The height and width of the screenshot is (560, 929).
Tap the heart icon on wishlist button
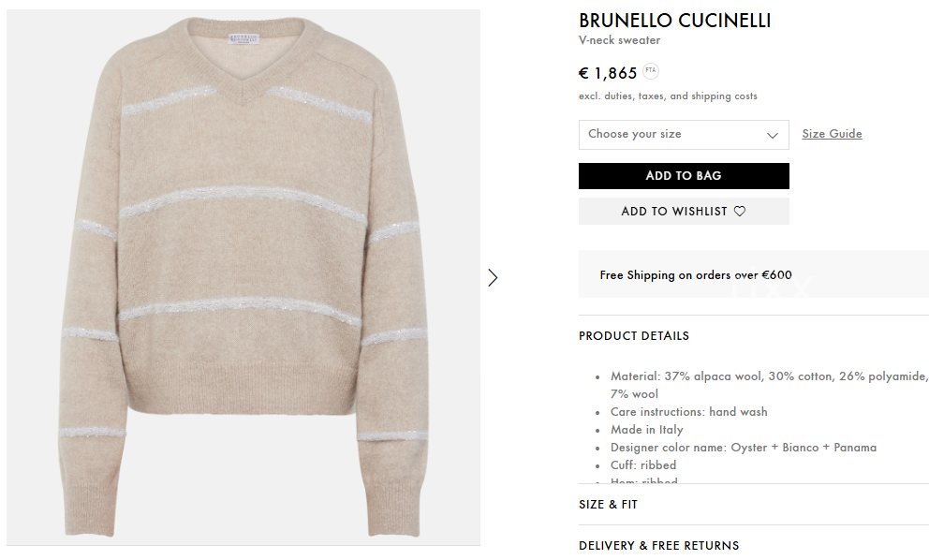[x=740, y=211]
